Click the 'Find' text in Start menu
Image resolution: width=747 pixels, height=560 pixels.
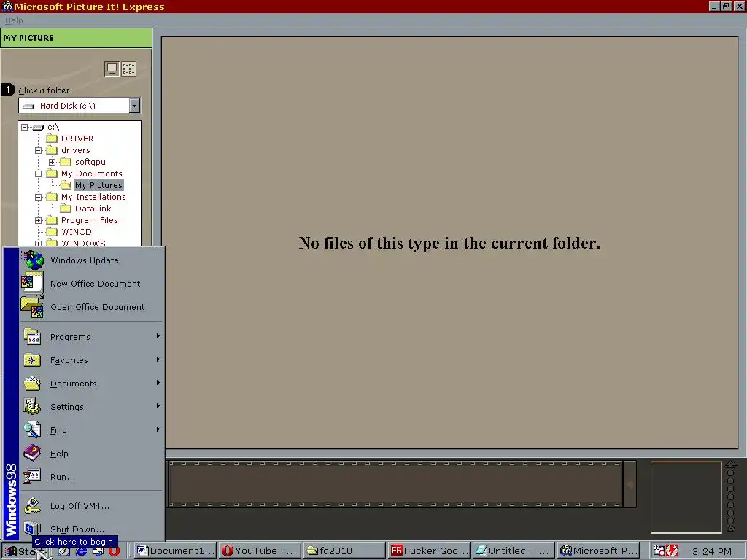58,430
